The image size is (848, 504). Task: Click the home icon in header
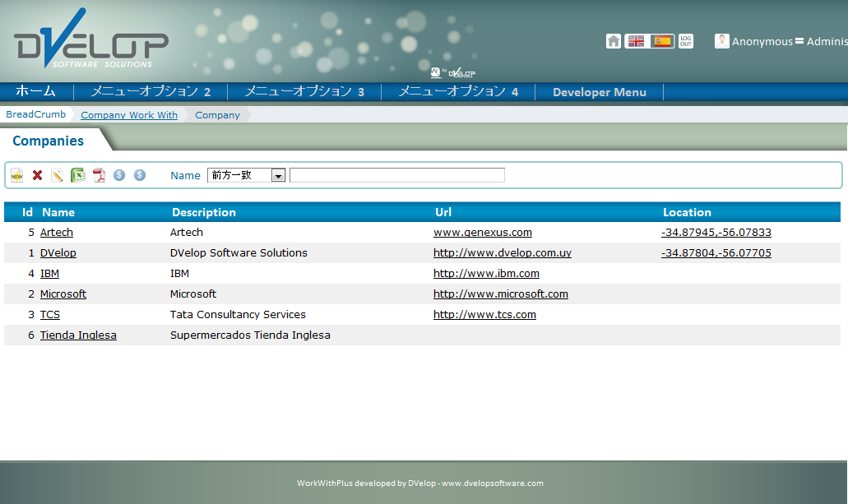click(614, 41)
